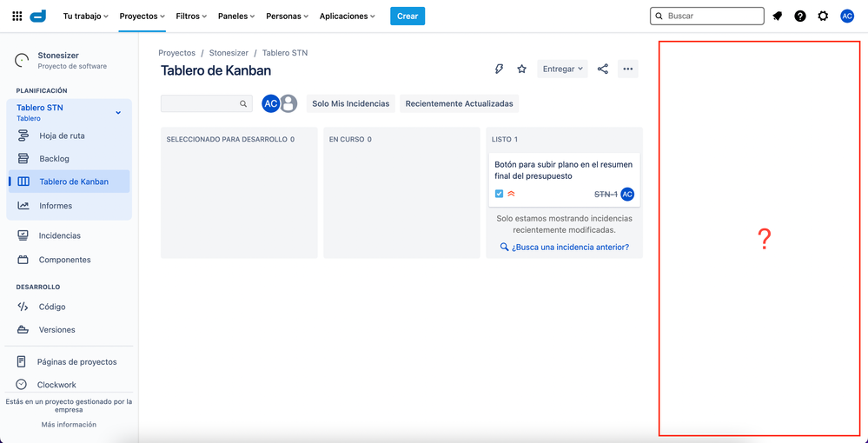Click the Crear button
This screenshot has height=443, width=868.
click(x=407, y=16)
